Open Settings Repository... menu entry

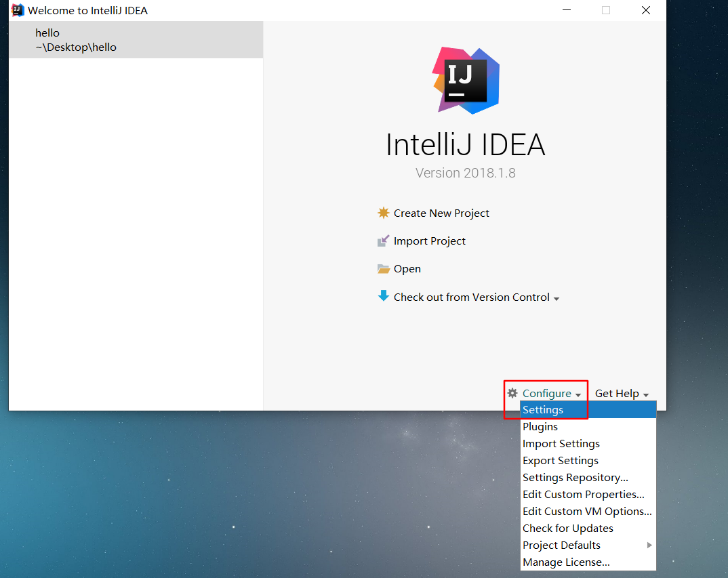pos(588,477)
